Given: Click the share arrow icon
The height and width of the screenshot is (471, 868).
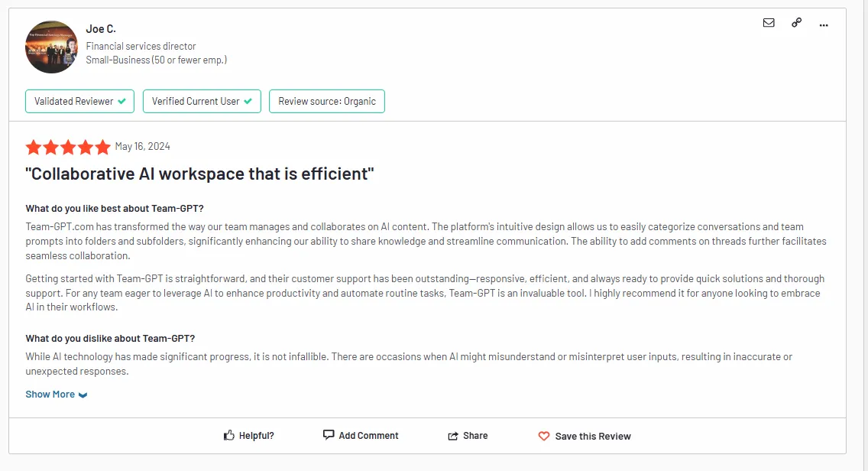Looking at the screenshot, I should [453, 436].
